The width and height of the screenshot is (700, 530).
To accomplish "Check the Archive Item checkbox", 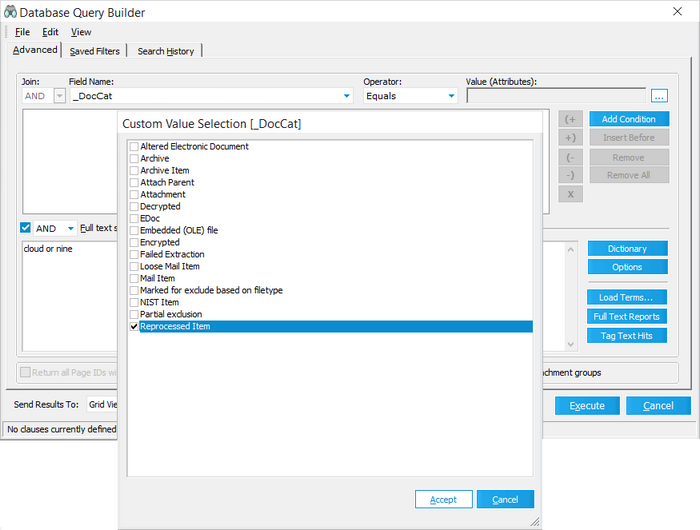I will [x=134, y=171].
